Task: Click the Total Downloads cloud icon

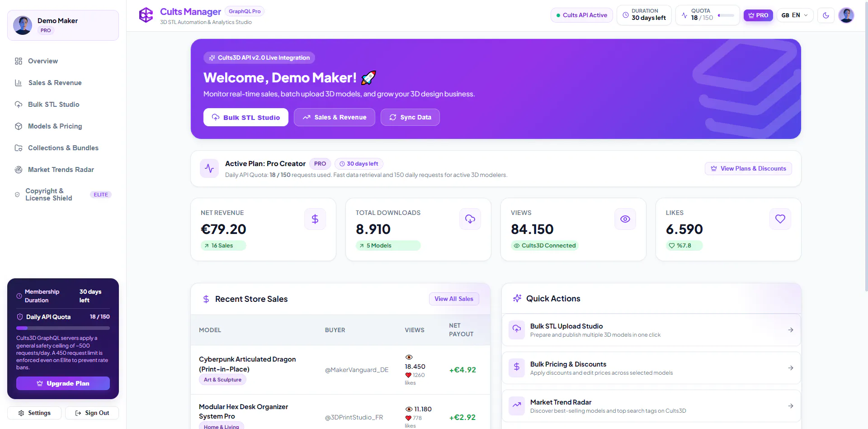Action: click(x=470, y=219)
